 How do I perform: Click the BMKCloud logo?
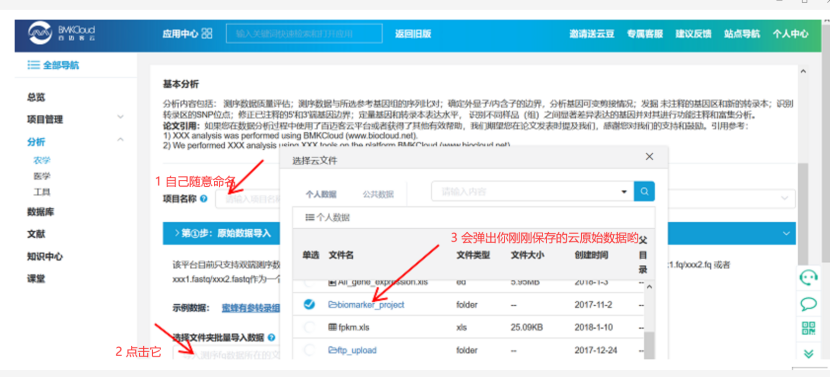(x=62, y=34)
